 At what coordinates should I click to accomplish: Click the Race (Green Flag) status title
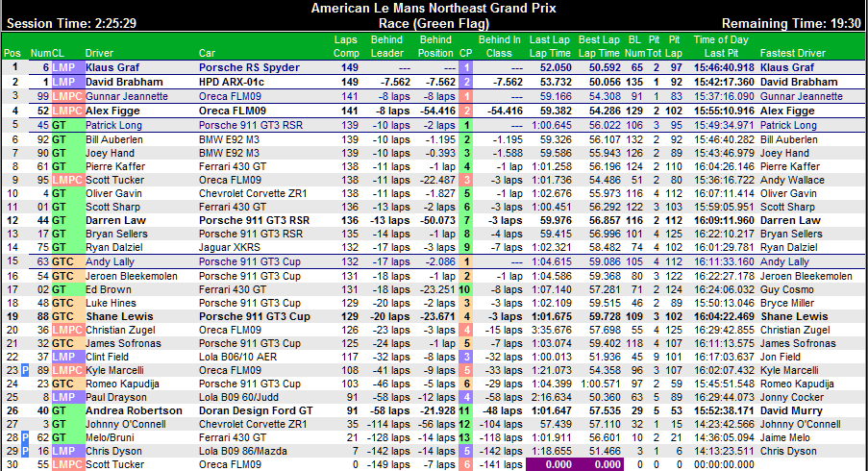click(x=434, y=22)
